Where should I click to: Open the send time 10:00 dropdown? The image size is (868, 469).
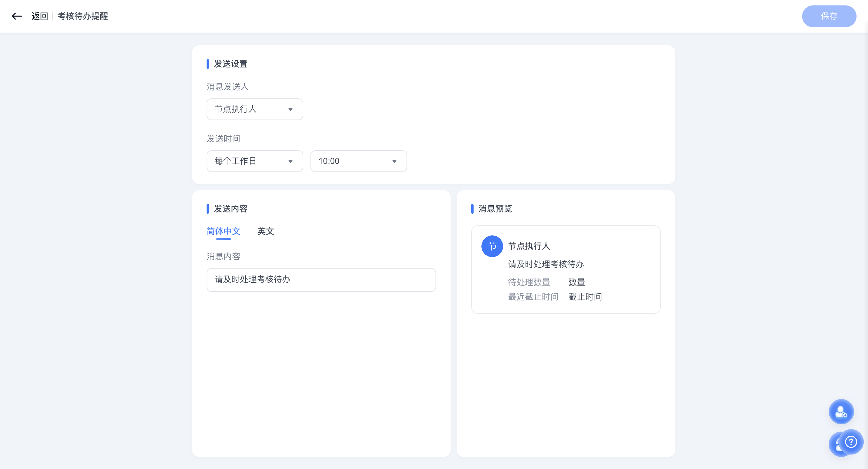358,161
